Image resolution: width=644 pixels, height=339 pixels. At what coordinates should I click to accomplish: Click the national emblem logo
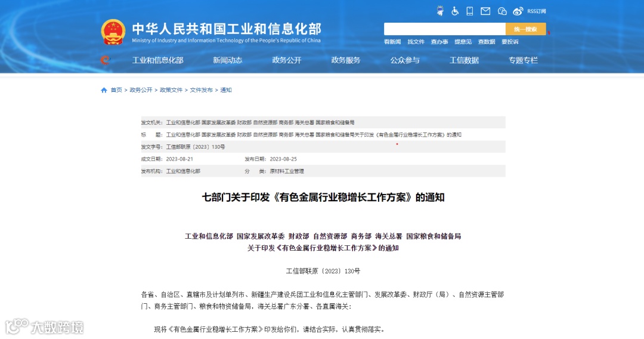tap(113, 32)
